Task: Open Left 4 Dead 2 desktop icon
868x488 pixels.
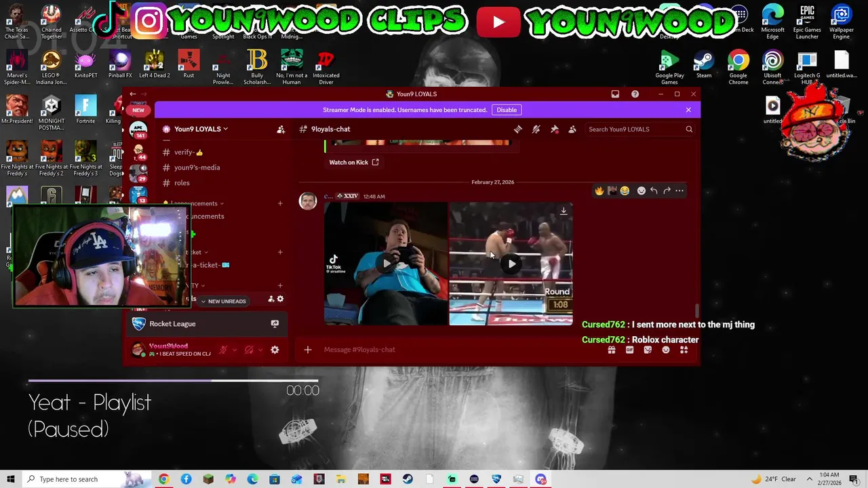Action: click(x=154, y=65)
